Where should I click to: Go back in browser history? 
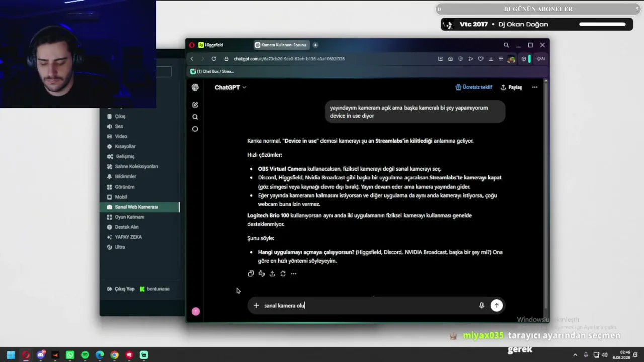pos(192,59)
